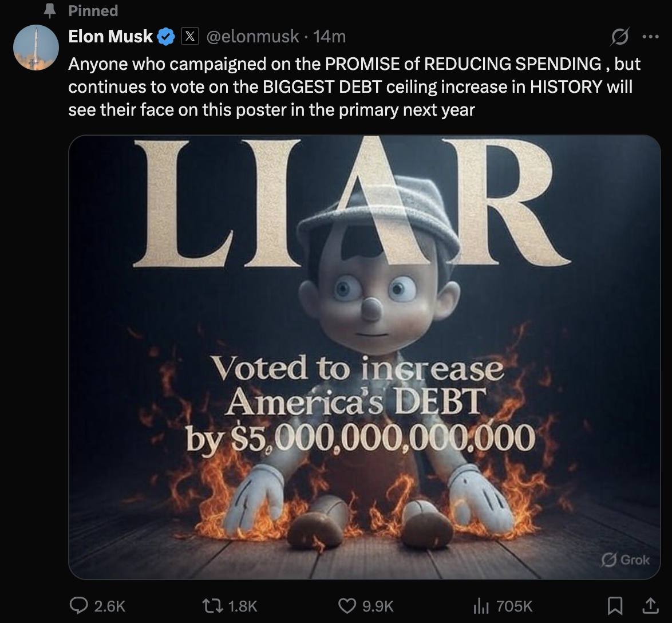Click Elon Musk's rocket profile picture

[35, 47]
